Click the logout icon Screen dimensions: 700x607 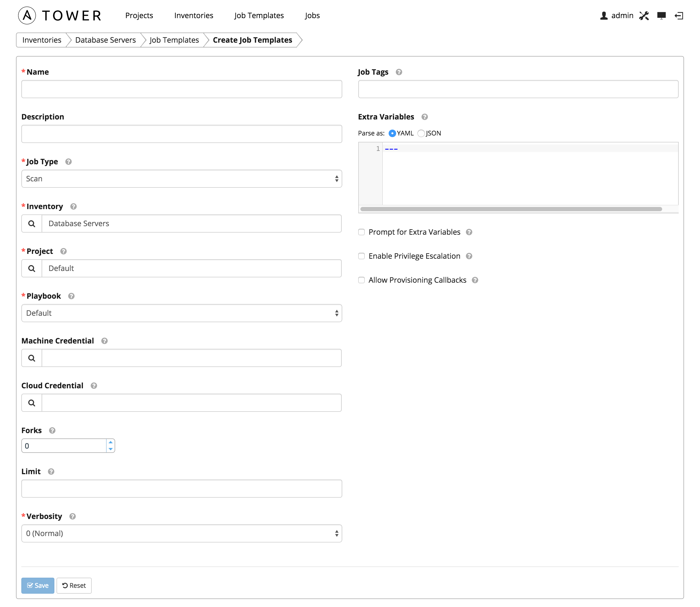click(x=679, y=15)
